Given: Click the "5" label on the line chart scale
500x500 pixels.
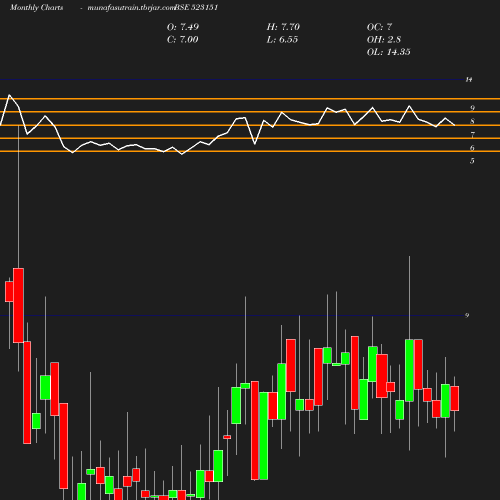Looking at the screenshot, I should 472,161.
